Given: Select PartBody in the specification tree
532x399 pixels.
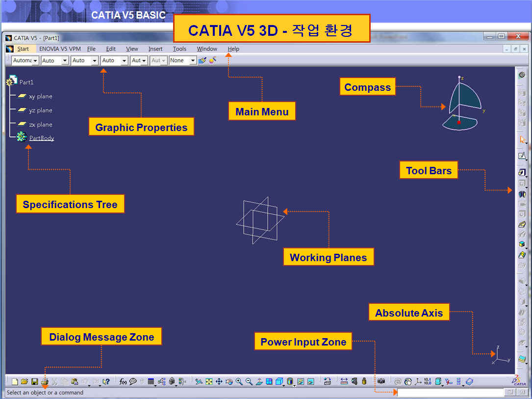Looking at the screenshot, I should click(x=42, y=138).
